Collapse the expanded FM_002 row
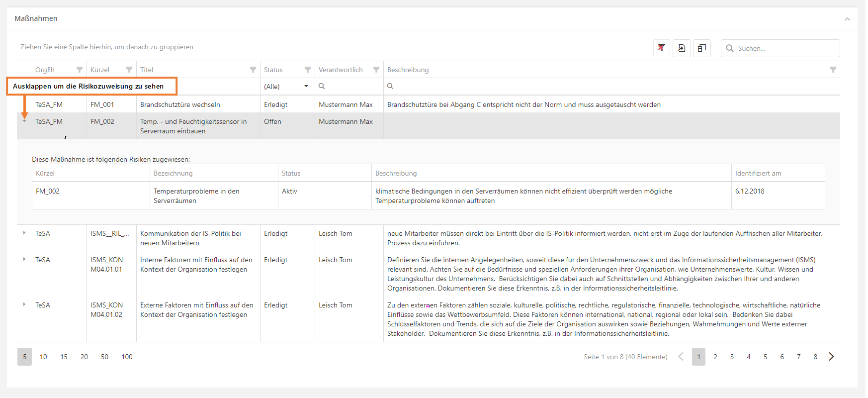The height and width of the screenshot is (398, 868). [24, 121]
